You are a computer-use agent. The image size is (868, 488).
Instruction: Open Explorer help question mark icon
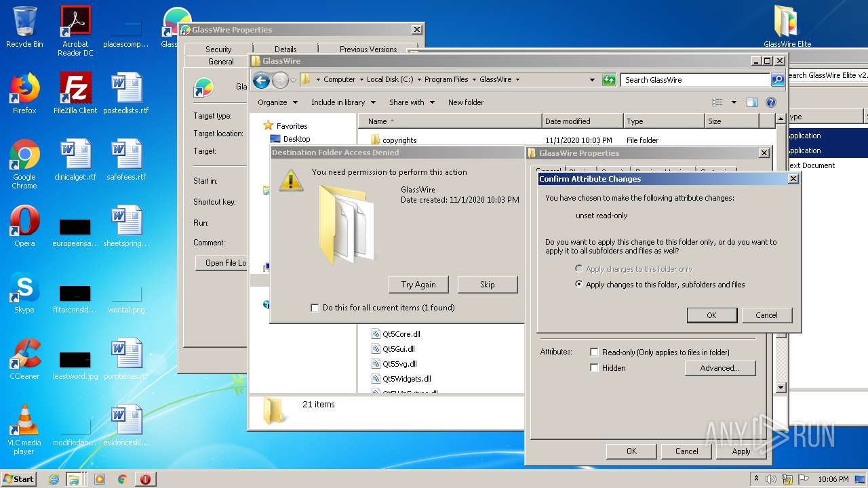point(771,102)
